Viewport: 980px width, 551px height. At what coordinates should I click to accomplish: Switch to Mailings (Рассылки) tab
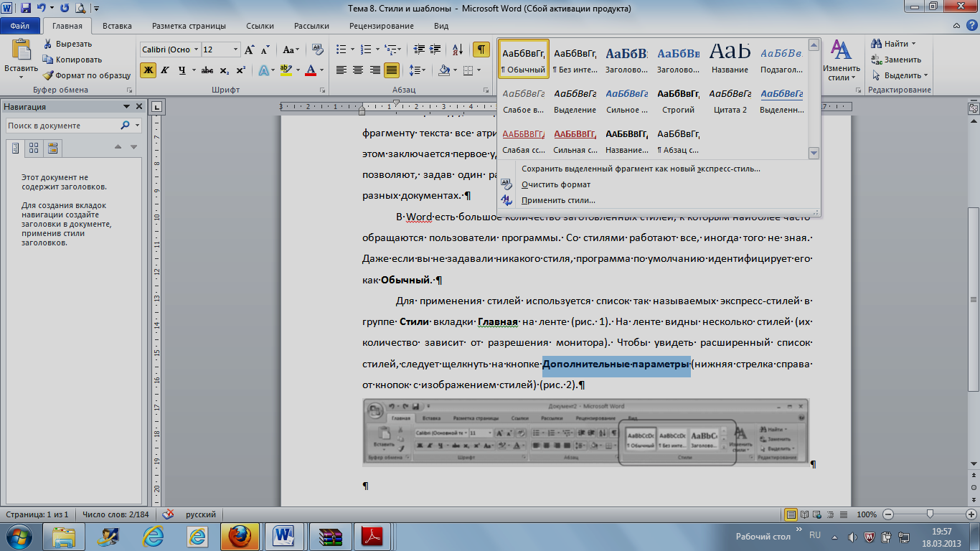point(312,26)
